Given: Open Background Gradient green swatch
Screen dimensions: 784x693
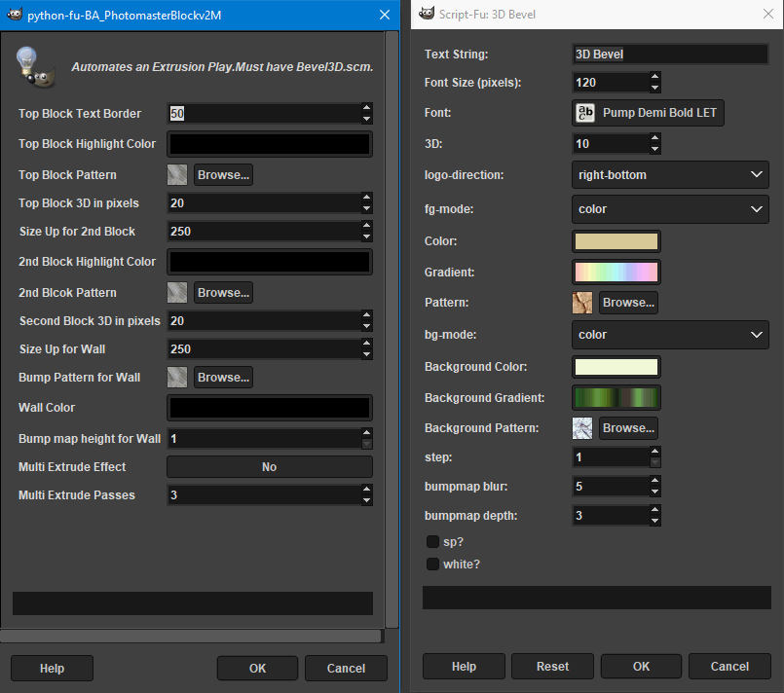Looking at the screenshot, I should click(x=616, y=398).
